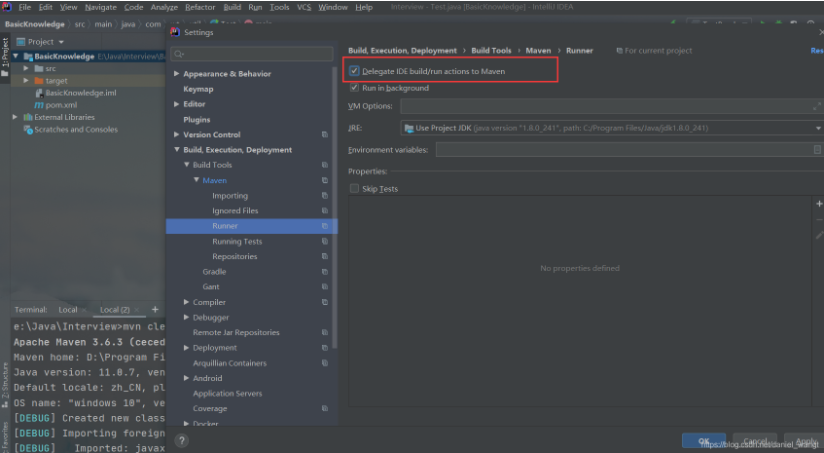Open environment variables editor icon

click(817, 150)
